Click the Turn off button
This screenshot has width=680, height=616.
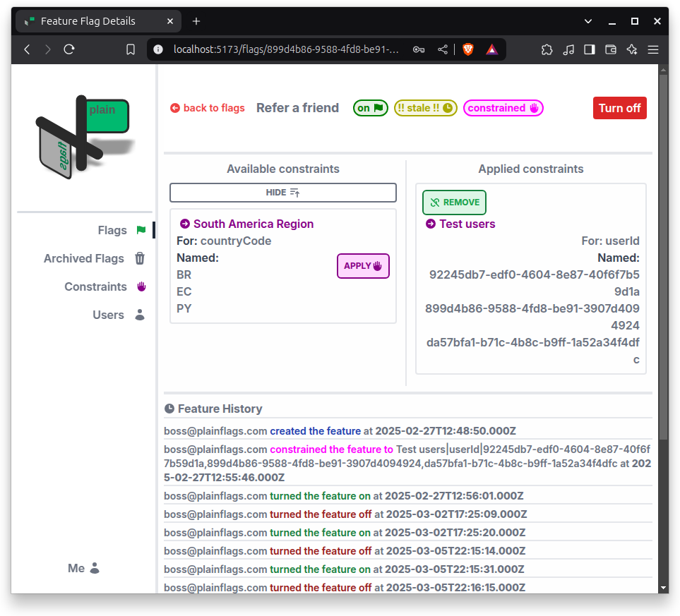click(619, 108)
